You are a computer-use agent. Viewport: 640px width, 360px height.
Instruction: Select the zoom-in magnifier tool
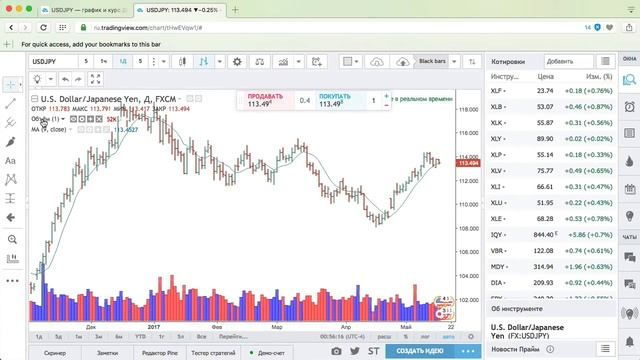(x=12, y=240)
